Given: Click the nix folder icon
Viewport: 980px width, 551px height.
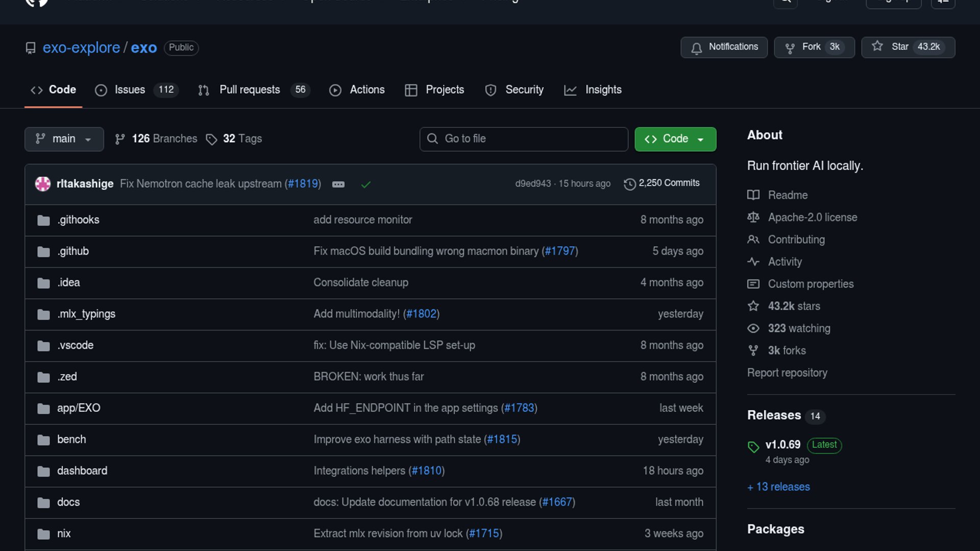Looking at the screenshot, I should [x=43, y=534].
